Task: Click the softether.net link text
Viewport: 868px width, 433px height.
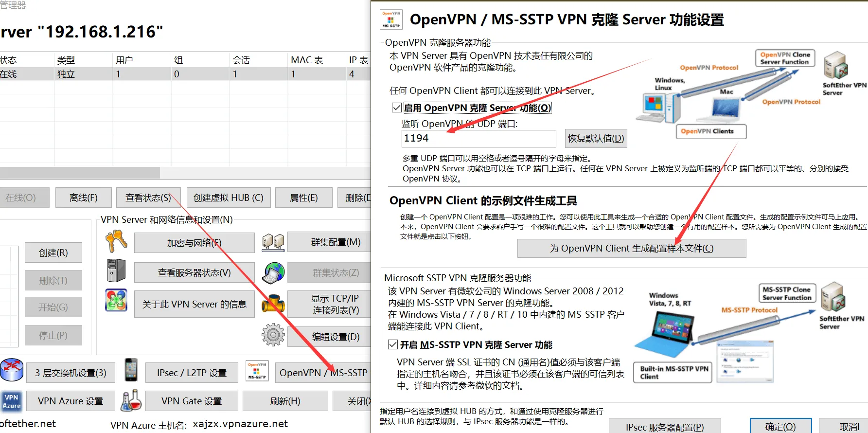Action: [28, 424]
